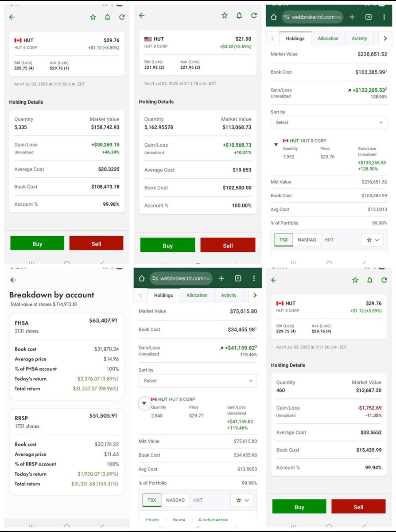Refresh the US HUT $21.90 quote screen

click(254, 16)
